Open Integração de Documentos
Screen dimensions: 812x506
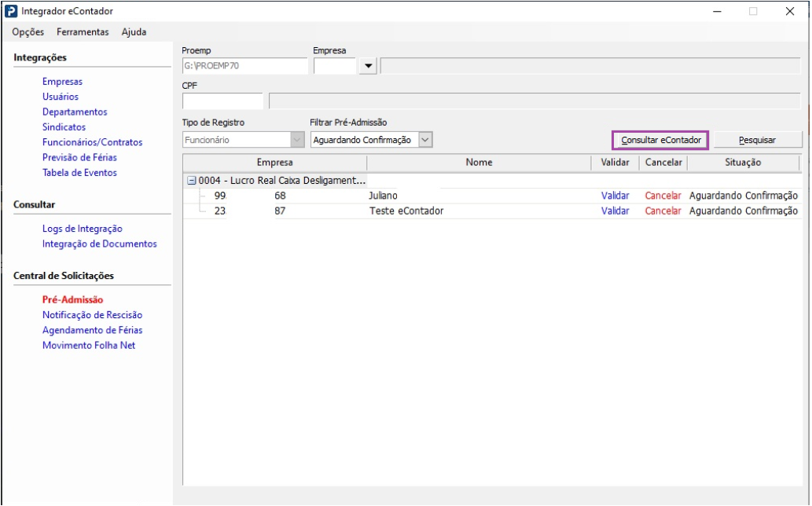[99, 244]
